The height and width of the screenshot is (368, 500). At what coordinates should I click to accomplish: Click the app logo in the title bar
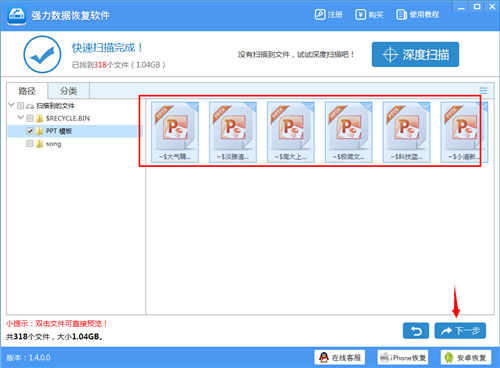click(17, 15)
